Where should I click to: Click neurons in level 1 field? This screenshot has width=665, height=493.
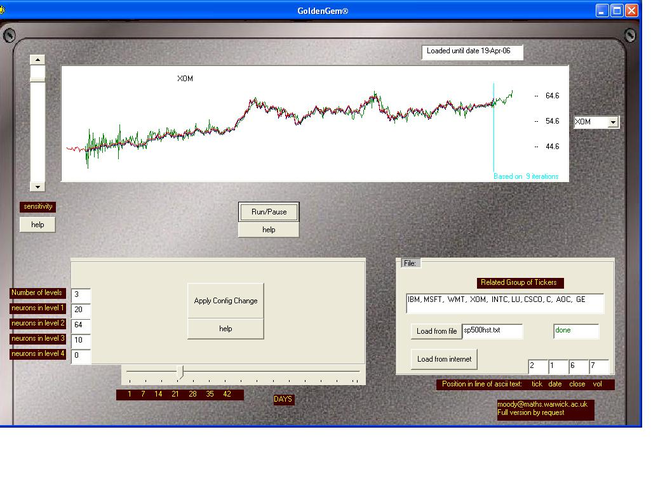click(x=81, y=310)
